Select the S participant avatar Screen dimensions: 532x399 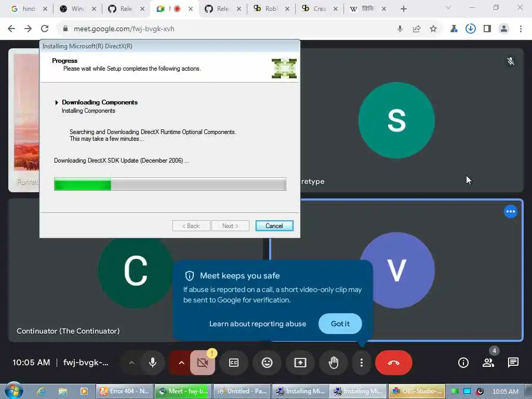396,120
